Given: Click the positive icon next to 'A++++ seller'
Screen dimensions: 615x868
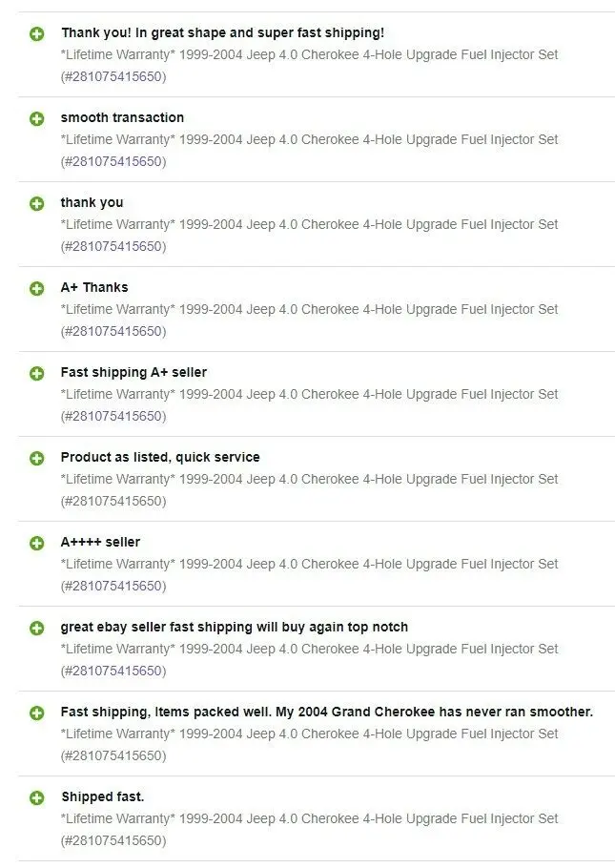Looking at the screenshot, I should click(36, 543).
